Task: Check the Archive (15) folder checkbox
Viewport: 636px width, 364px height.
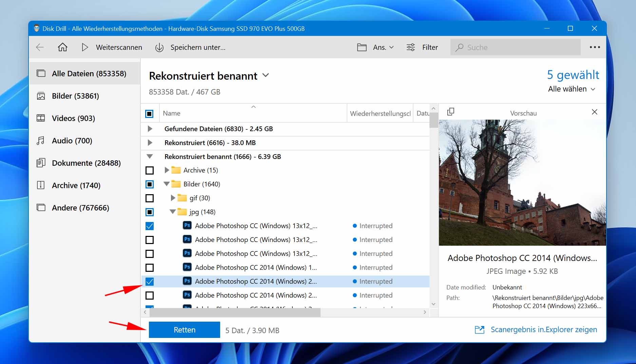Action: [149, 170]
